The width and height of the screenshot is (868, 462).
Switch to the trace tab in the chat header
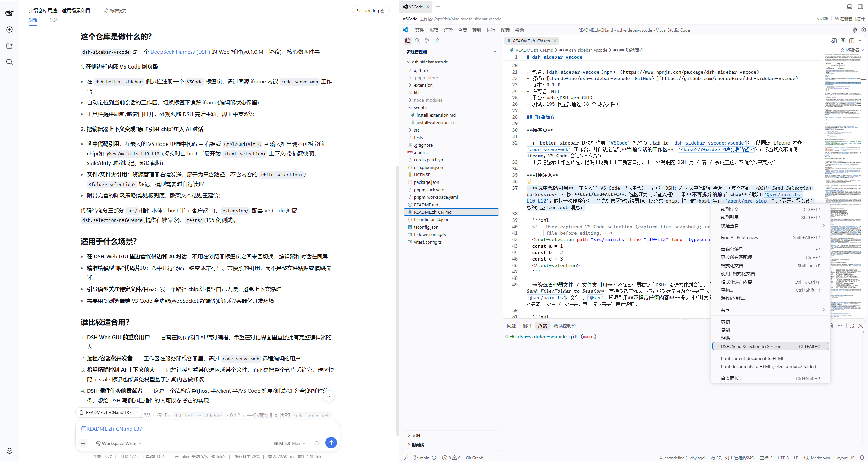tap(54, 20)
